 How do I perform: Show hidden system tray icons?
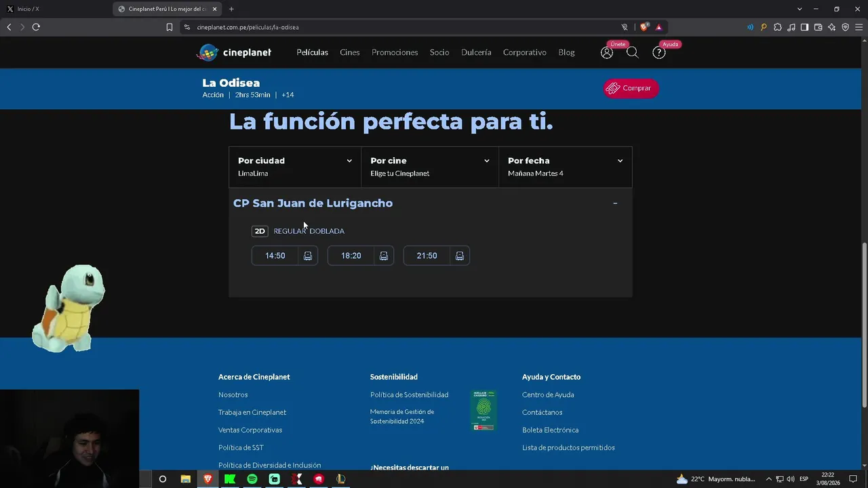[x=768, y=479]
